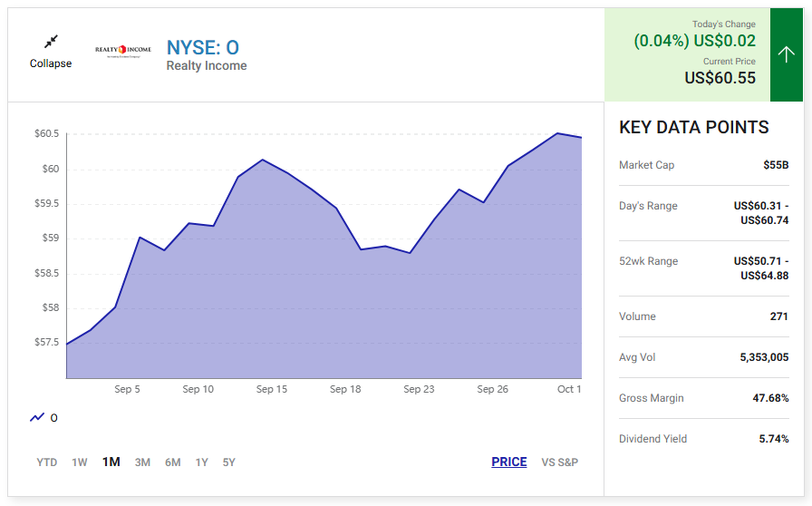Click the Collapse label text

click(51, 63)
